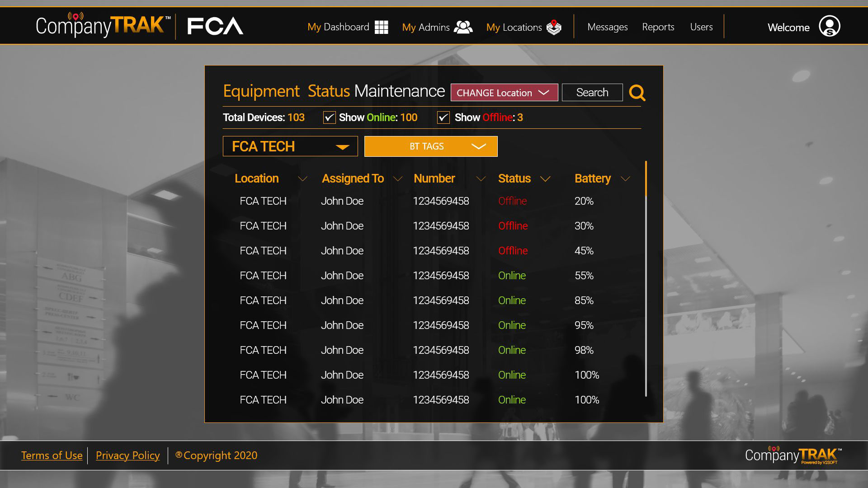Toggle the Show Offline checkbox
Image resolution: width=868 pixels, height=488 pixels.
[x=443, y=117]
